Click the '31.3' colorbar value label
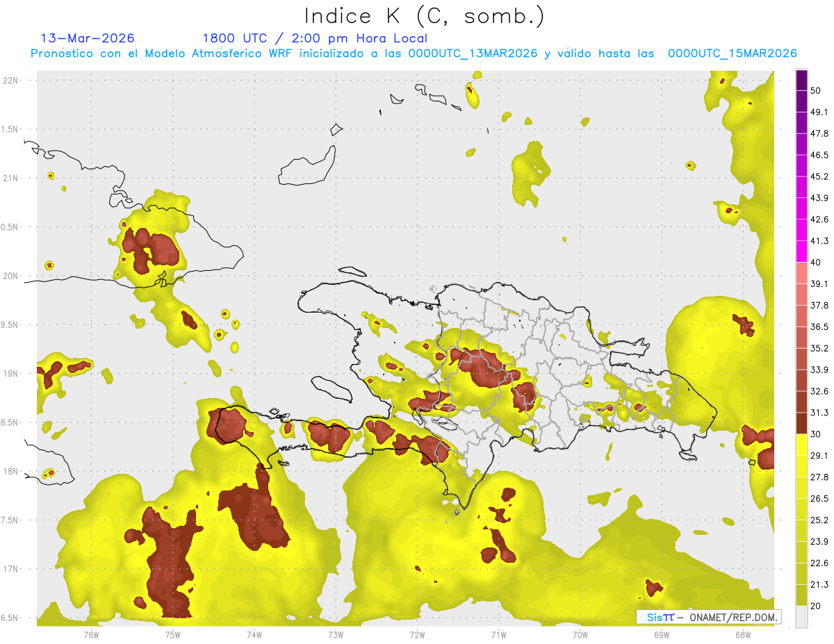Image resolution: width=834 pixels, height=644 pixels. (820, 413)
